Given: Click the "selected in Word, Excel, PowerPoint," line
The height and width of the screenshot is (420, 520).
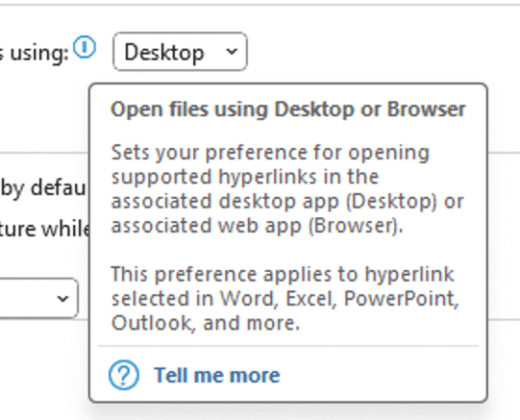Looking at the screenshot, I should [x=285, y=299].
